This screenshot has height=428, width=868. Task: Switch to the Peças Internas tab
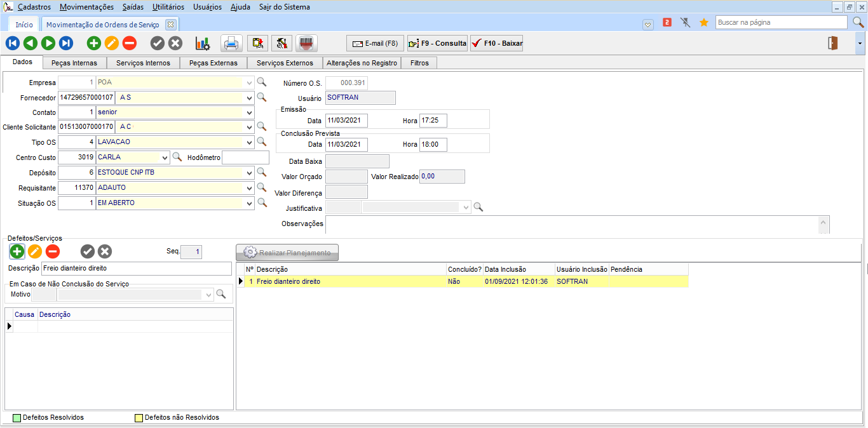click(x=74, y=63)
